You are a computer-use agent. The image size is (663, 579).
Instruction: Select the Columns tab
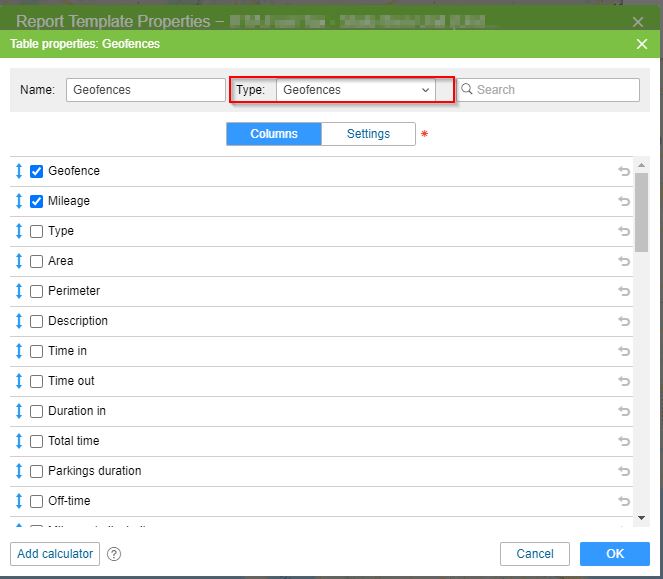click(x=273, y=134)
